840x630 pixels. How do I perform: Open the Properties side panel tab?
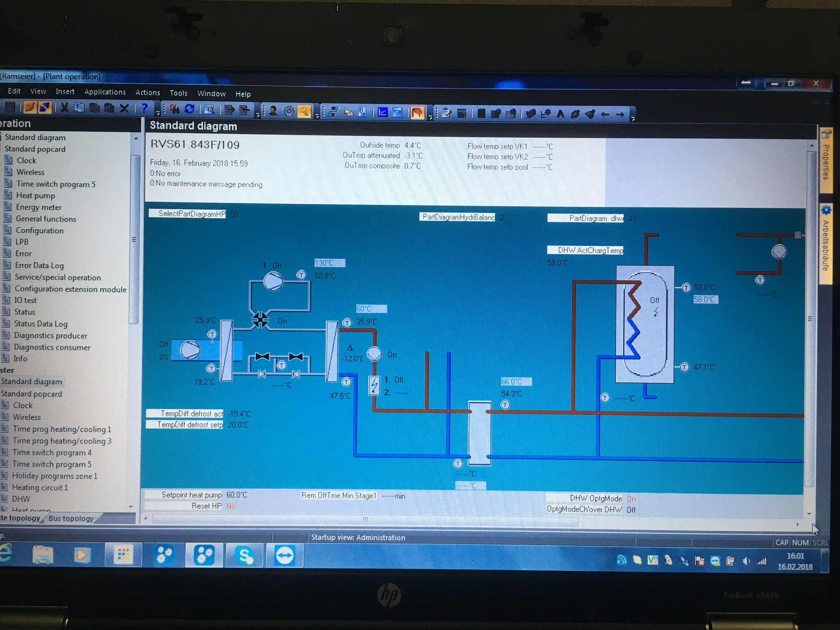(x=826, y=160)
